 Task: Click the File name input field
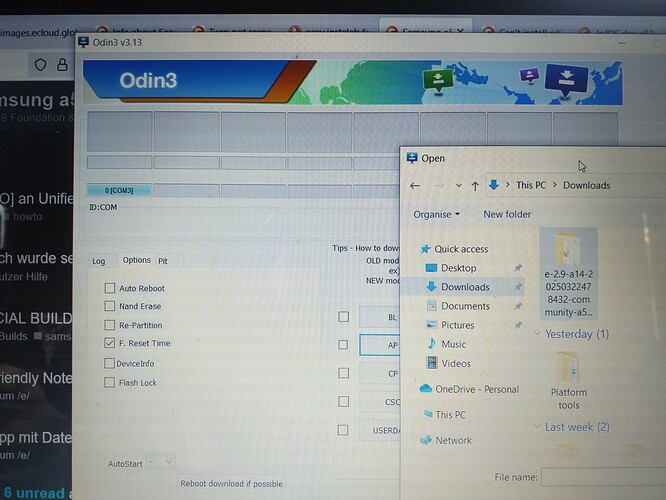tap(603, 477)
